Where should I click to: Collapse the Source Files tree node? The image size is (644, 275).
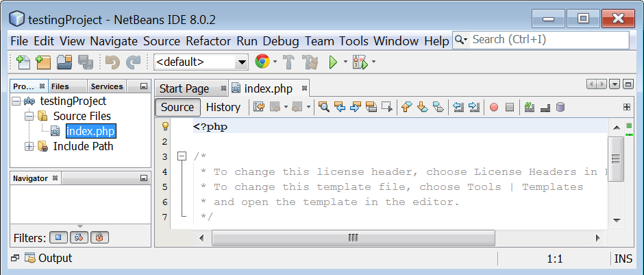pyautogui.click(x=29, y=117)
